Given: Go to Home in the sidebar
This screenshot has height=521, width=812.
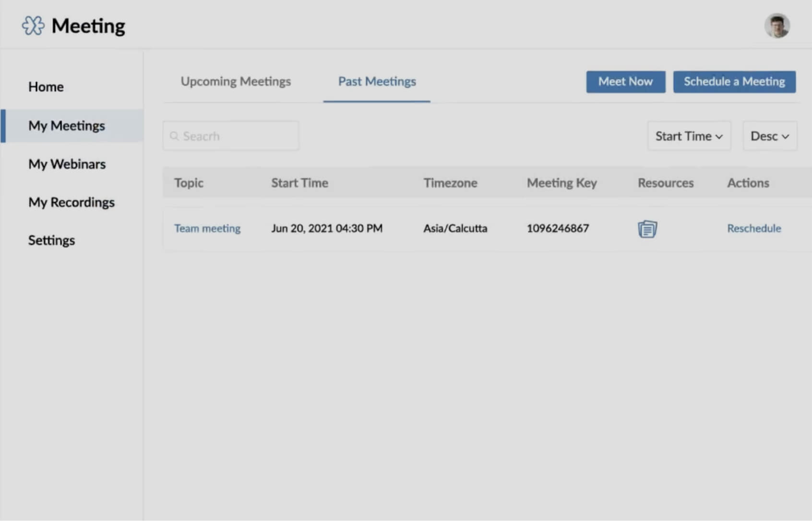Looking at the screenshot, I should tap(46, 87).
